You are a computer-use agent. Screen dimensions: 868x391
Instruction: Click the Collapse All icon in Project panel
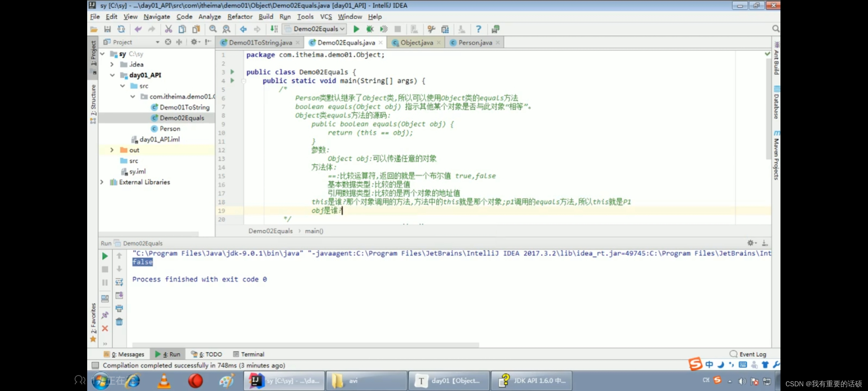click(x=179, y=42)
